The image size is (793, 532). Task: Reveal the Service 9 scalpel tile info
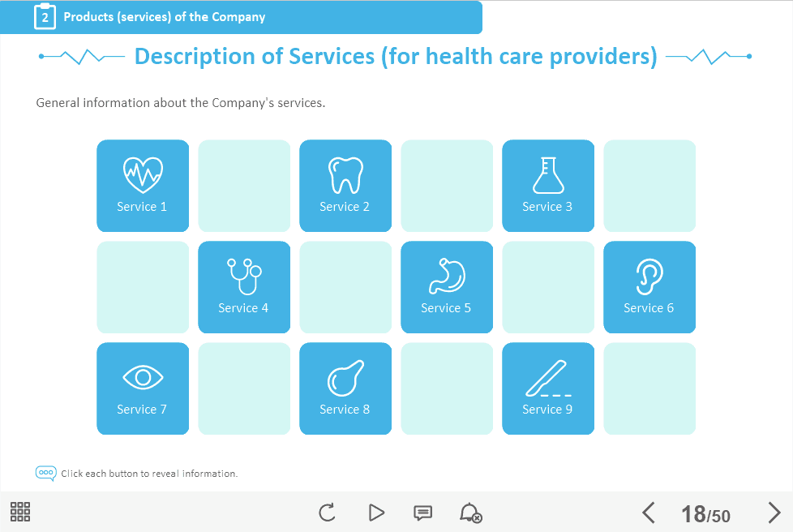pos(548,388)
